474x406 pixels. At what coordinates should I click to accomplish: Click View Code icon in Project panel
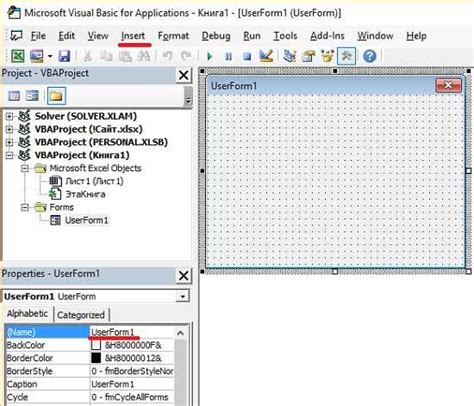(14, 96)
